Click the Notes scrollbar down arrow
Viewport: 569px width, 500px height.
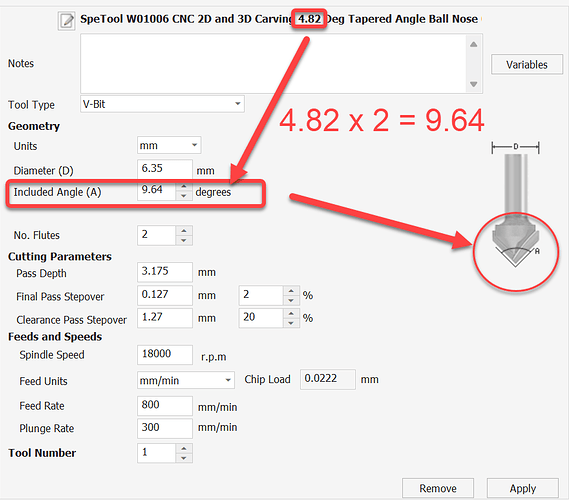(473, 84)
